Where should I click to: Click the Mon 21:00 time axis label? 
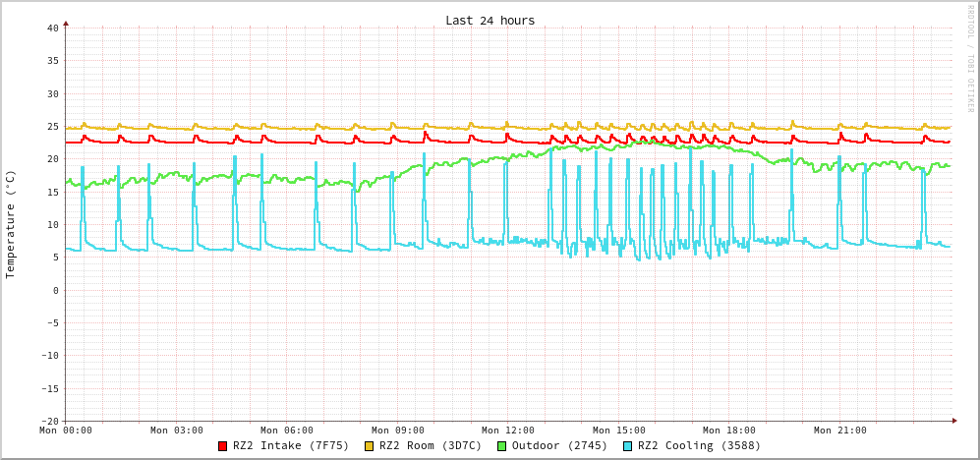840,431
